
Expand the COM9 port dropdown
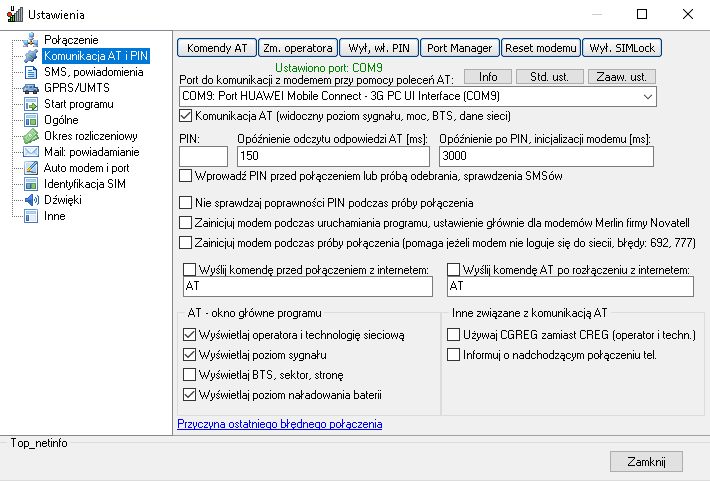pyautogui.click(x=647, y=97)
